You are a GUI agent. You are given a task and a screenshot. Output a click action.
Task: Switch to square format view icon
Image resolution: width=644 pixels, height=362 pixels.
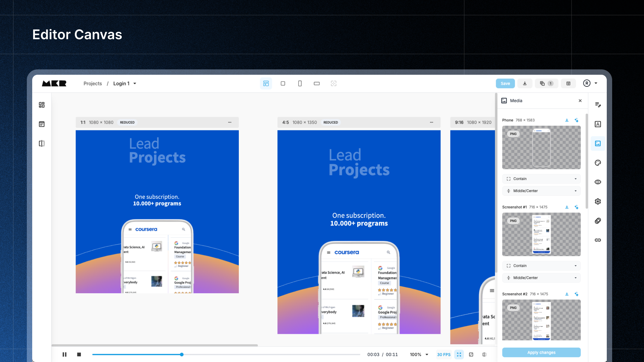[283, 83]
